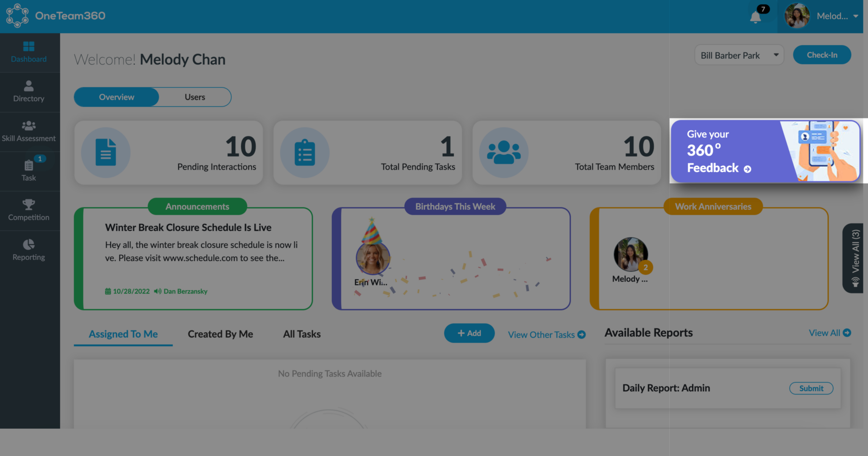
Task: Click the arrow icon beside View All reports
Action: pyautogui.click(x=847, y=333)
